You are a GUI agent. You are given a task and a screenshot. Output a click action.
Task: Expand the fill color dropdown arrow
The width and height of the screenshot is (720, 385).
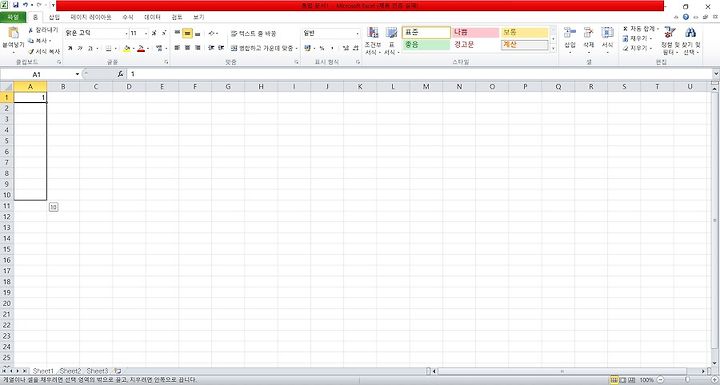(x=134, y=48)
